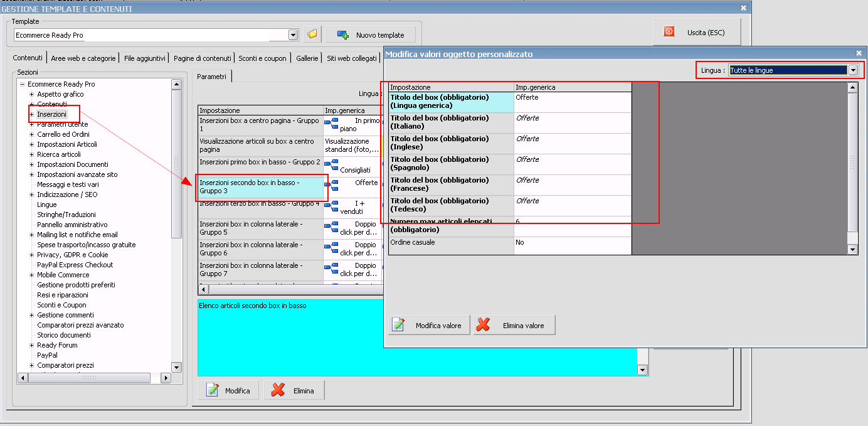Click dialog grid scroll down arrow

(x=852, y=250)
